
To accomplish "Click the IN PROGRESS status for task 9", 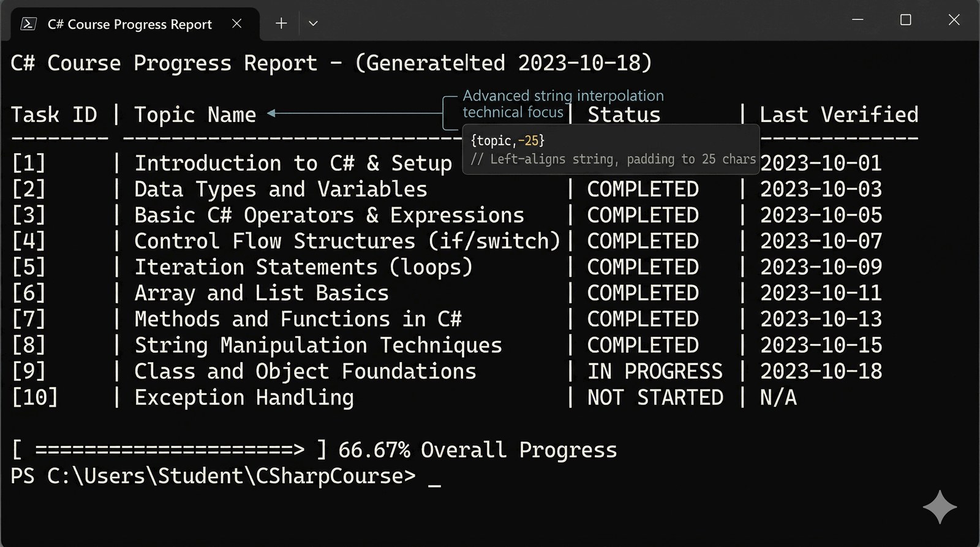I will [x=655, y=371].
